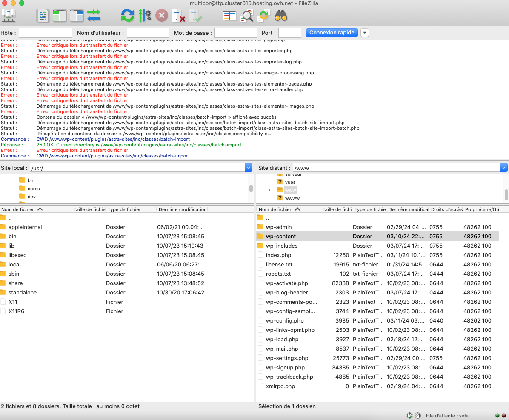509x420 pixels.
Task: Disconnect from the current server
Action: 179,16
